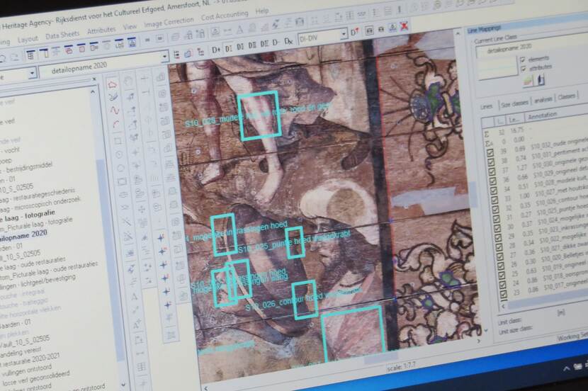
Task: Click the list view icon beside layer dropdown
Action: 176,55
